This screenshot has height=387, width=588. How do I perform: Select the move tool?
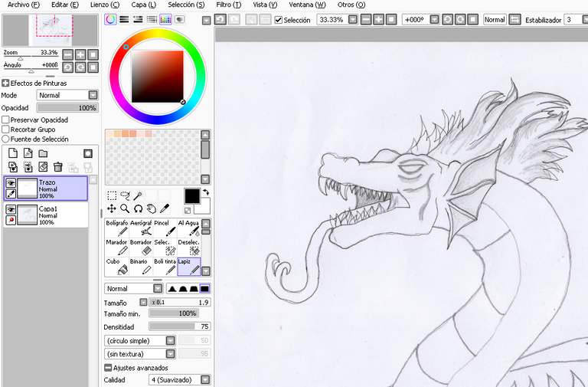pyautogui.click(x=112, y=208)
